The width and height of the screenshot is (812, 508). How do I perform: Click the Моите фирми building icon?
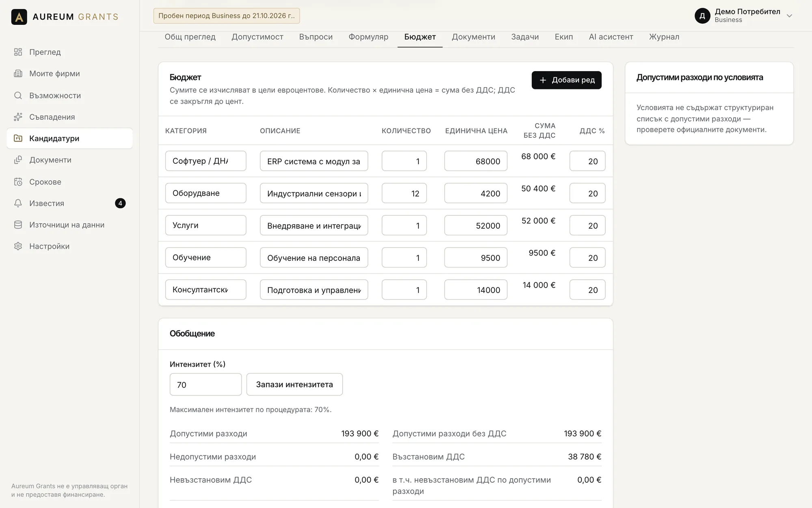[x=18, y=74]
